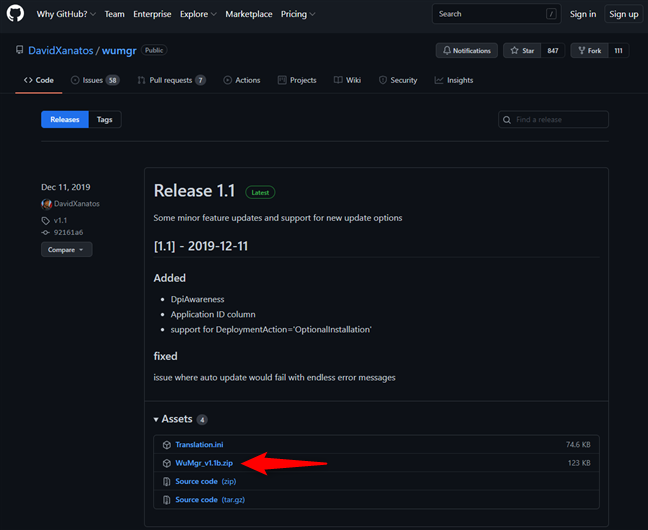Viewport: 648px width, 530px height.
Task: Select the 74.6 KB file size text
Action: tap(578, 445)
